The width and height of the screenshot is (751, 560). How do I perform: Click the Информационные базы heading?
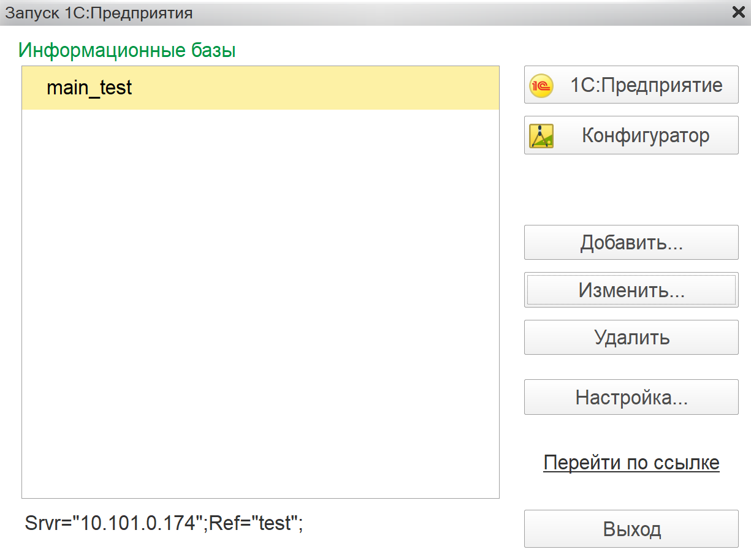click(x=127, y=50)
